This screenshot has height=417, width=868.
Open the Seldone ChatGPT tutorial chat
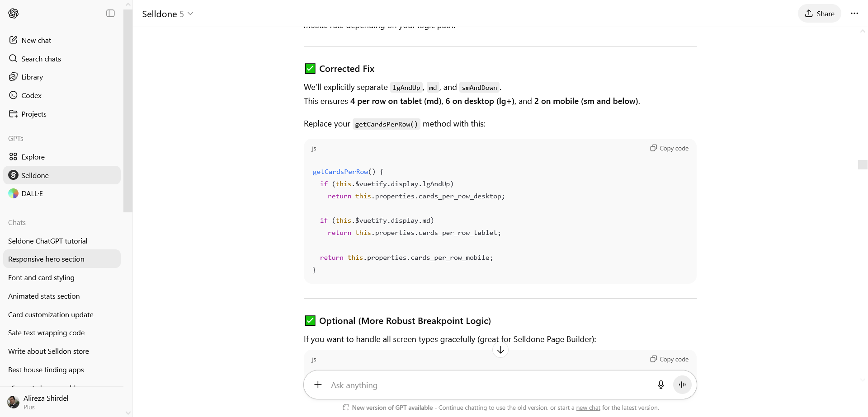click(x=62, y=241)
